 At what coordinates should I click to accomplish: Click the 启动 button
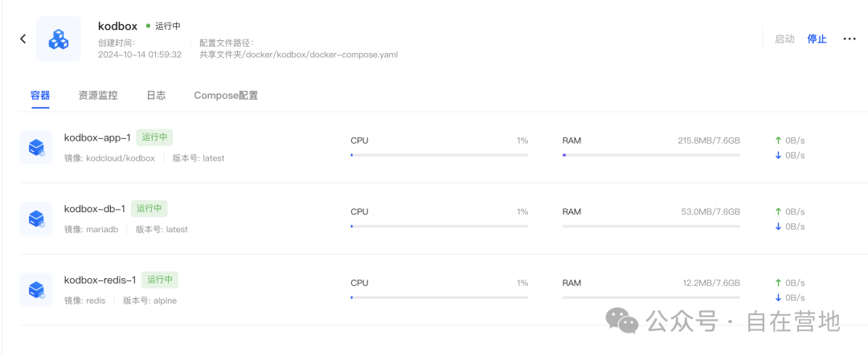[784, 39]
